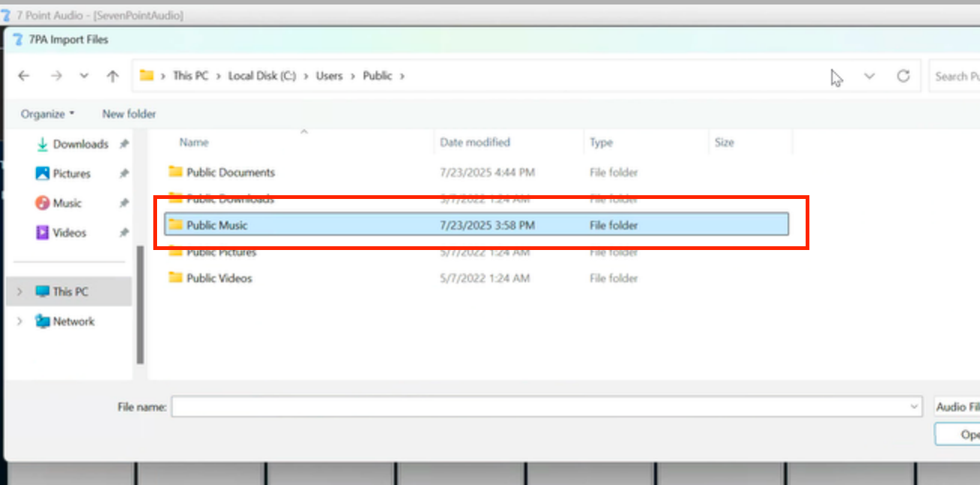Select Downloads in the sidebar

coord(80,144)
